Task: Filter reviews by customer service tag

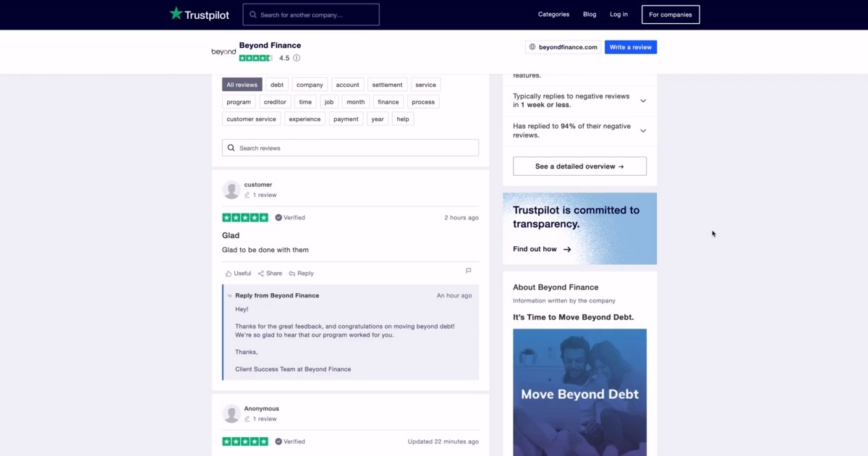Action: (251, 119)
